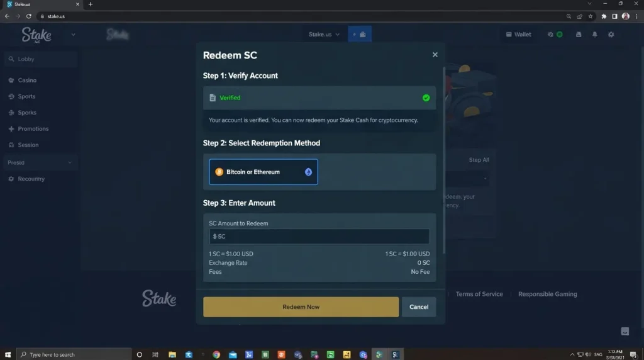Click the green verified checkmark icon
The image size is (644, 360).
[x=426, y=98]
